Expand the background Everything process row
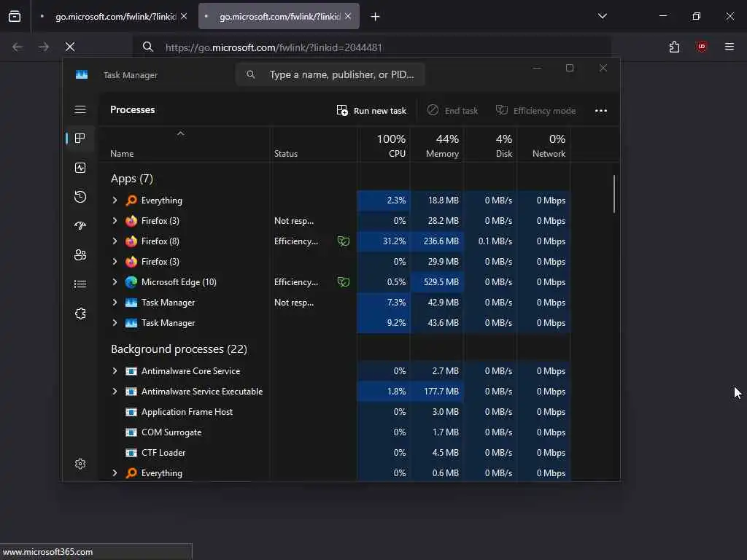 115,472
